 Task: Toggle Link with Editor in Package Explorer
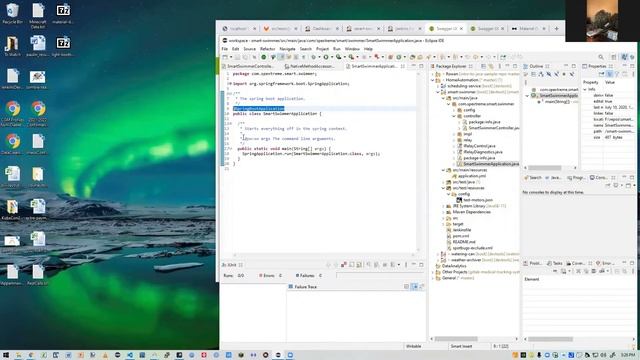tap(491, 66)
